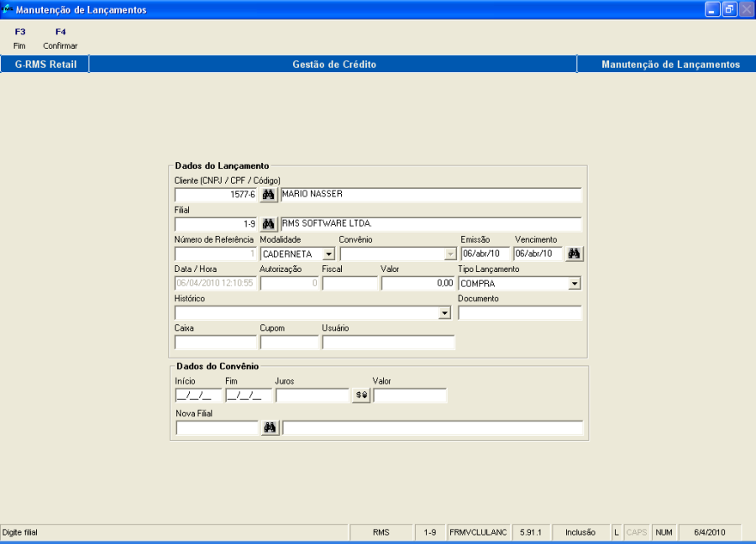Viewport: 756px width, 544px height.
Task: Click F3 Fim toolbar button
Action: click(x=20, y=39)
